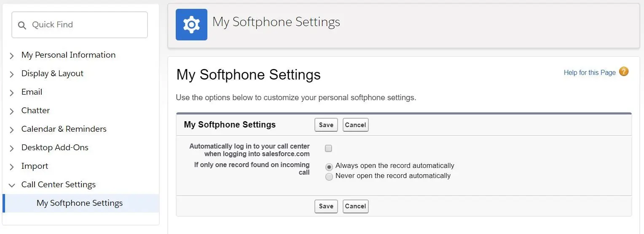Expand My Personal Information chevron
Viewport: 644px width, 234px height.
point(12,56)
